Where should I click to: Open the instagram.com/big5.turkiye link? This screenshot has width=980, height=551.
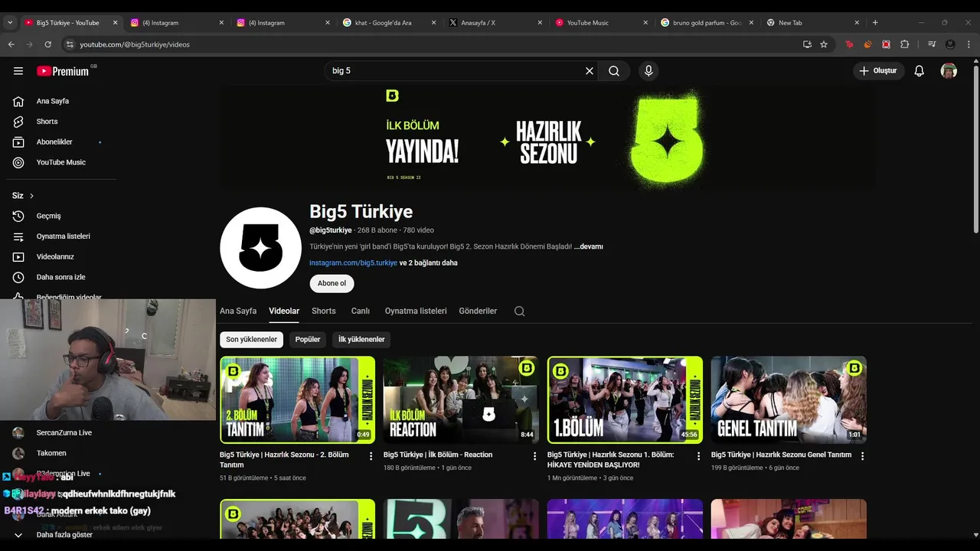(353, 262)
